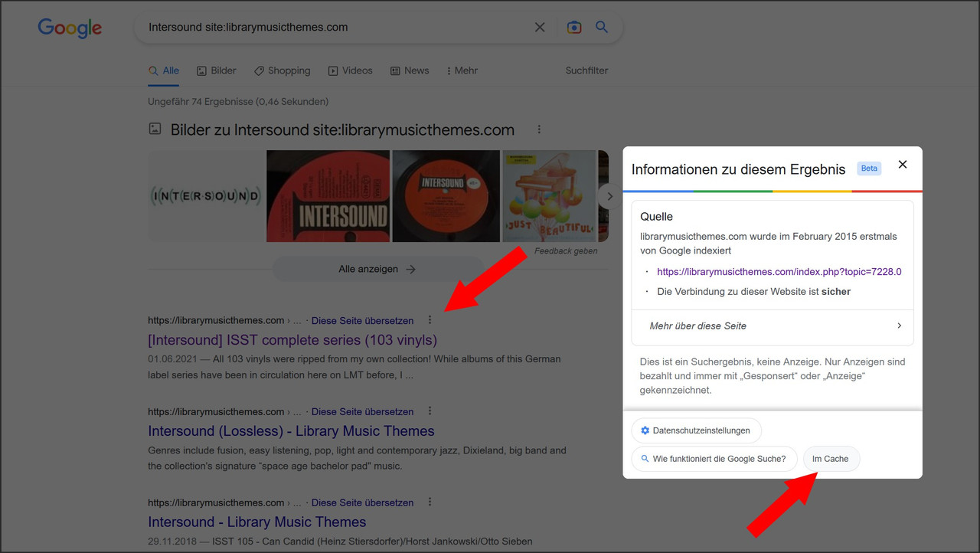Select the Alle search tab
The height and width of the screenshot is (553, 980).
click(x=164, y=70)
